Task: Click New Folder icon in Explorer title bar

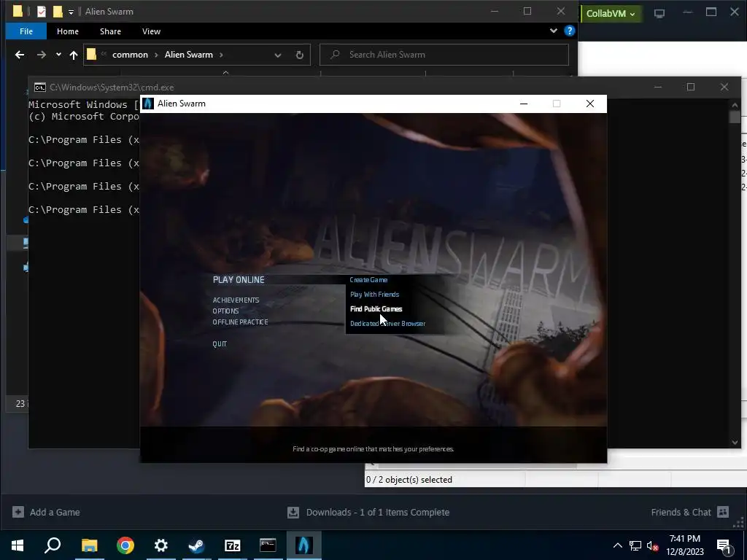Action: click(58, 12)
